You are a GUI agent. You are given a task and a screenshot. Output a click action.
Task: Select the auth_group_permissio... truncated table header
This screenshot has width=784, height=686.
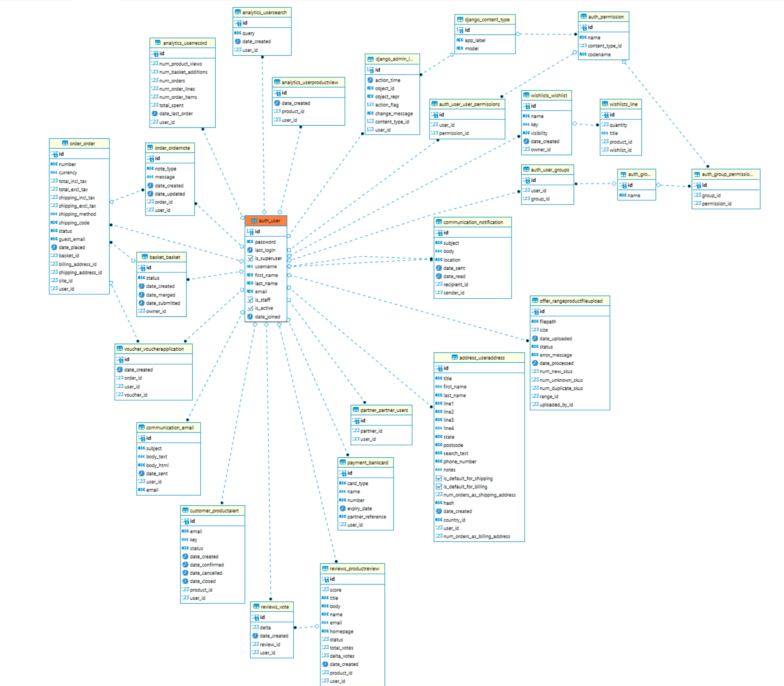pos(726,174)
